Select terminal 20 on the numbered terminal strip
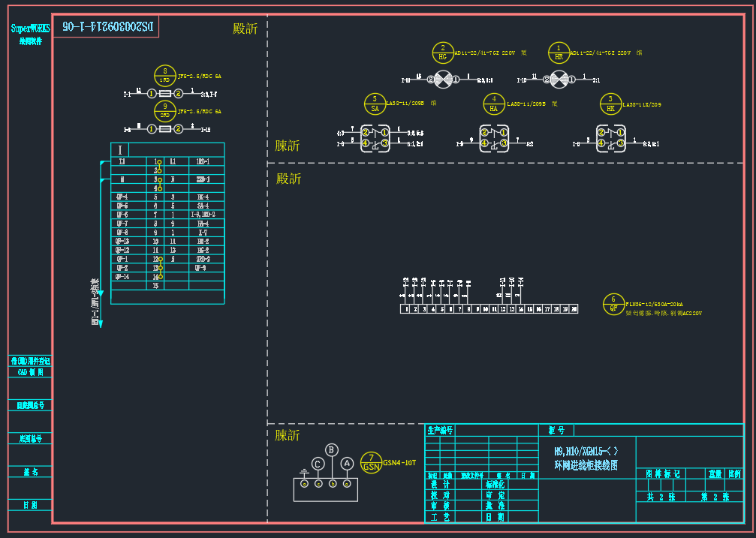 tap(574, 308)
